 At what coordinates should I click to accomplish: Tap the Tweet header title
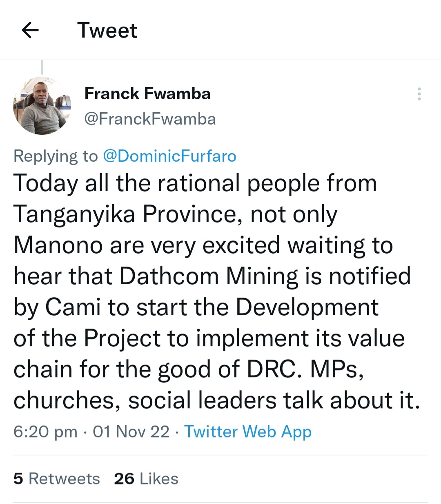(x=107, y=30)
